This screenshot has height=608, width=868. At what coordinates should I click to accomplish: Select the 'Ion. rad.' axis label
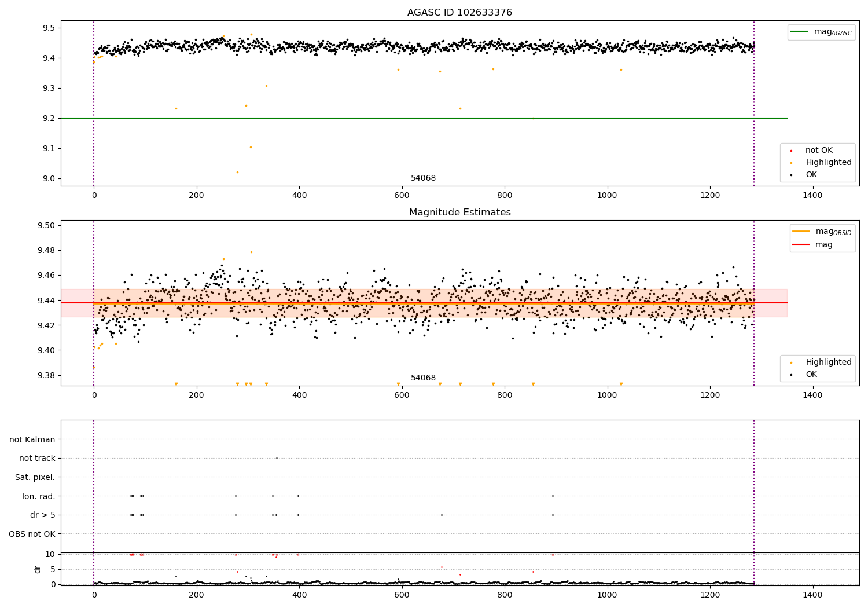pyautogui.click(x=39, y=496)
